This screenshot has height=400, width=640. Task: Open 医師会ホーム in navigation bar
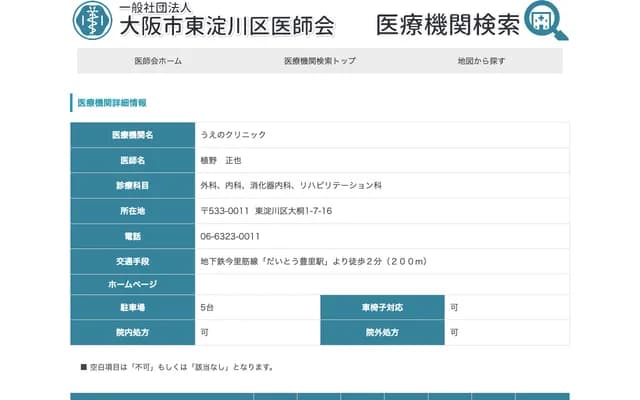click(x=158, y=61)
